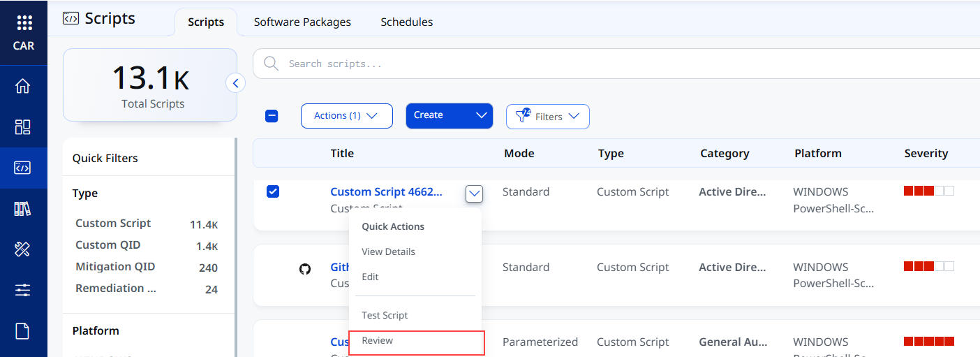Click the severity bar of Custom Script 4662
The width and height of the screenshot is (980, 357).
coord(929,191)
